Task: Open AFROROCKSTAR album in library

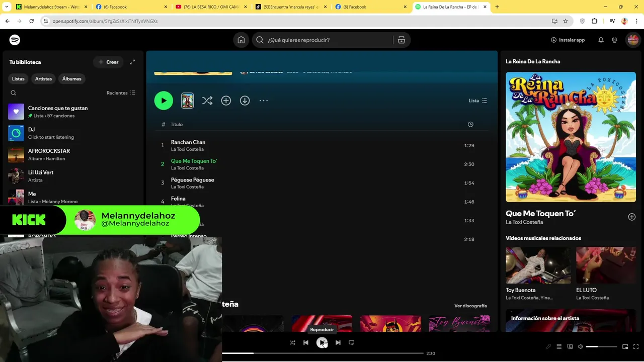Action: 73,154
